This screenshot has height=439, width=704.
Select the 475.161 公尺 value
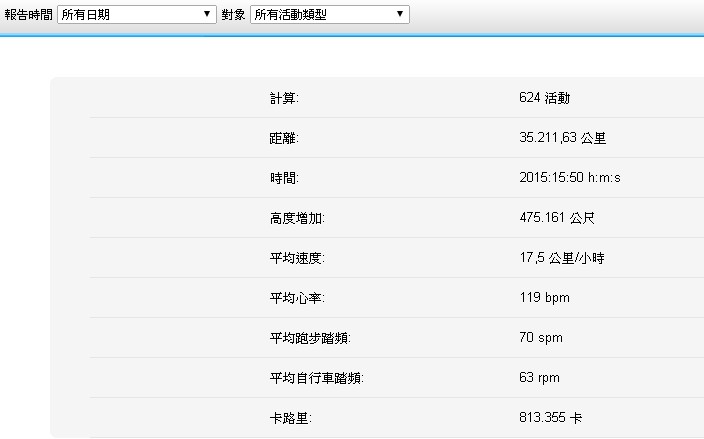(557, 218)
